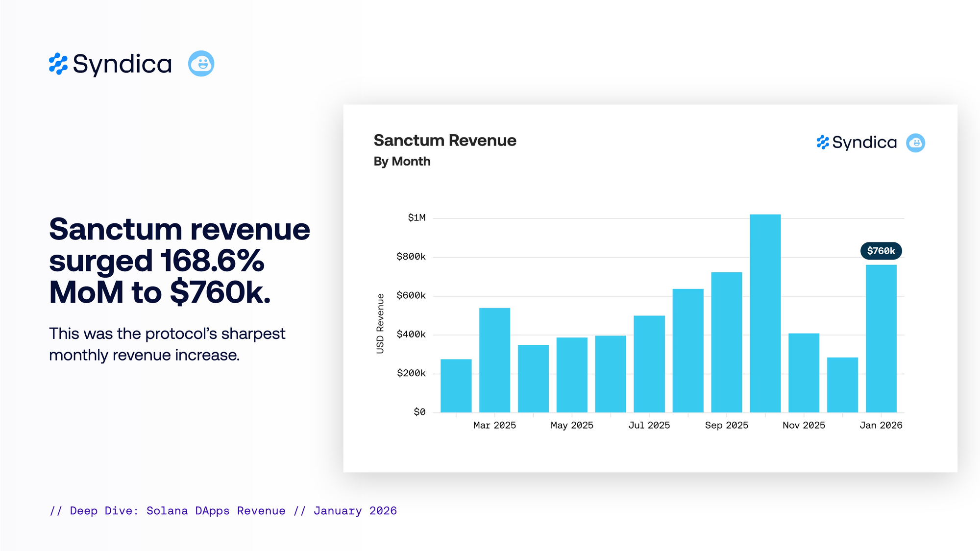Click the $760k label above the last bar
The height and width of the screenshot is (551, 980).
(881, 251)
